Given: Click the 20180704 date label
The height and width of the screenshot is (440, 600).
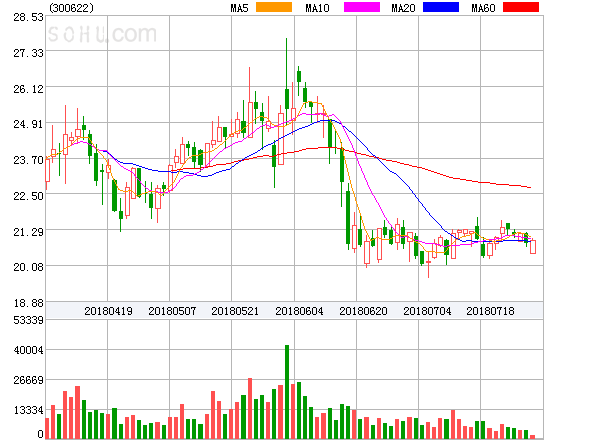Looking at the screenshot, I should pyautogui.click(x=427, y=311).
